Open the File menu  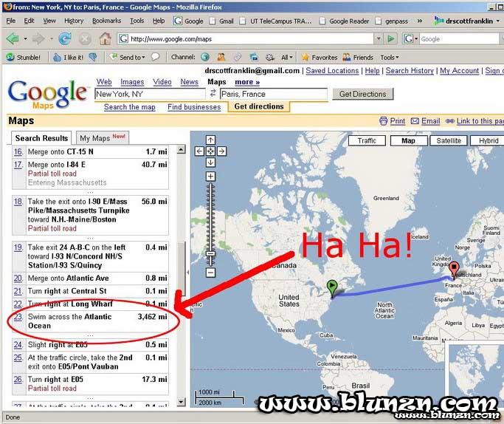pos(10,21)
